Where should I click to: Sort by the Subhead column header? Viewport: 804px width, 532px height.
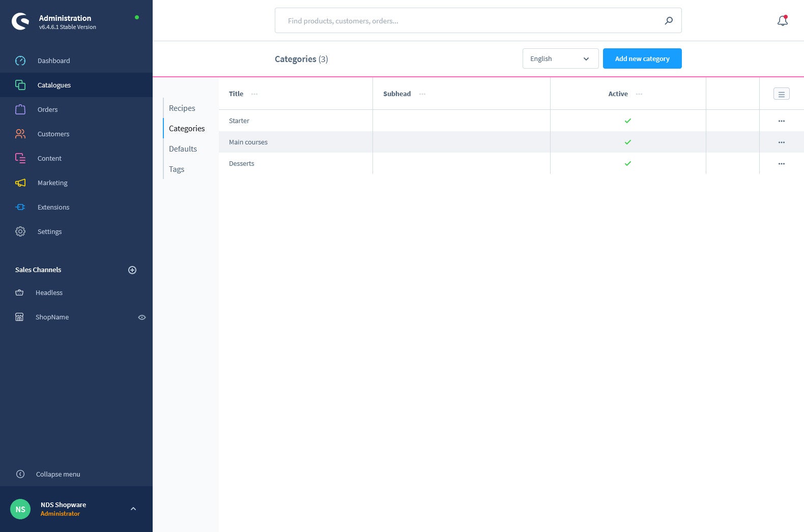(397, 94)
